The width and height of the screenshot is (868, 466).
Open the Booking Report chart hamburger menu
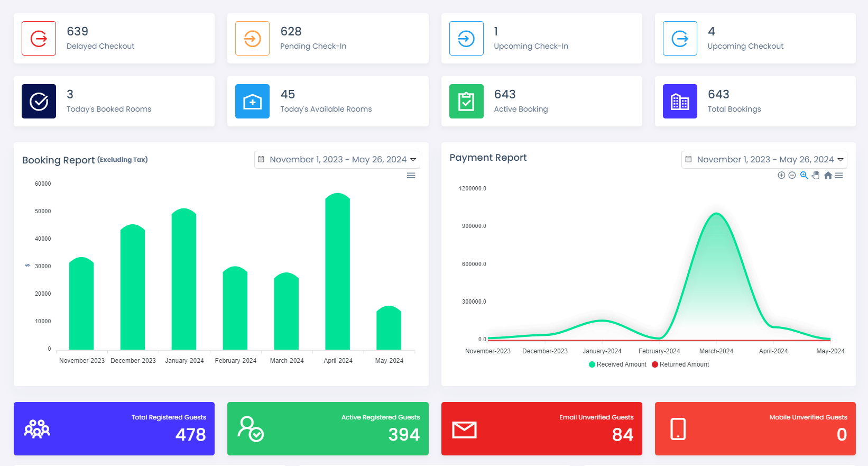[x=411, y=176]
